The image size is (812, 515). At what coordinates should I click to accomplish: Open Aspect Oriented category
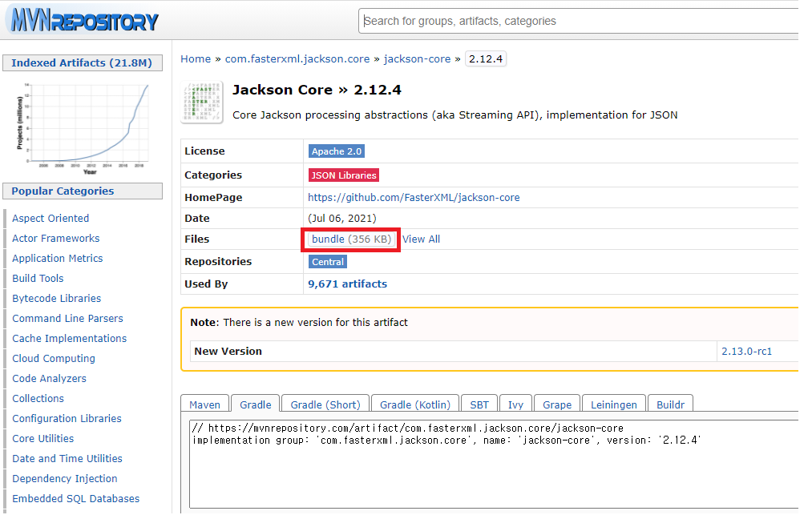[50, 219]
